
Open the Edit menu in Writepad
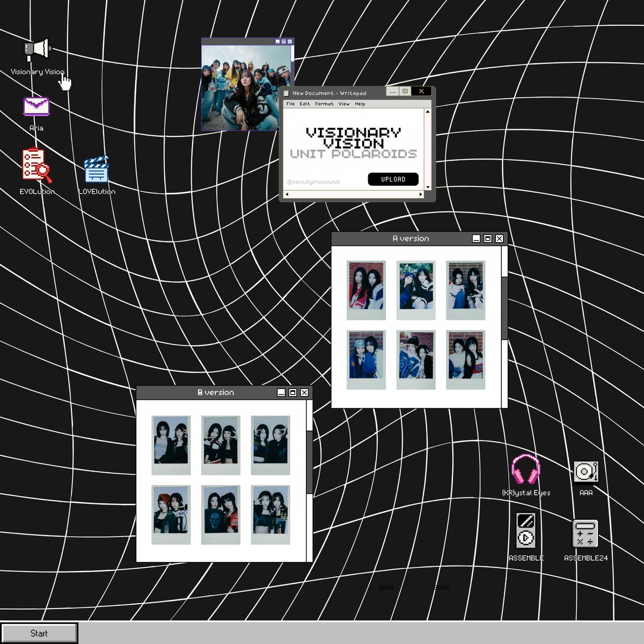tap(305, 104)
